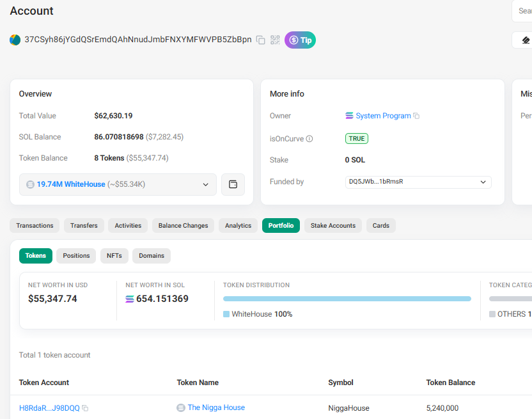
Task: Open the 19.74M WhiteHouse token link
Action: pyautogui.click(x=71, y=184)
